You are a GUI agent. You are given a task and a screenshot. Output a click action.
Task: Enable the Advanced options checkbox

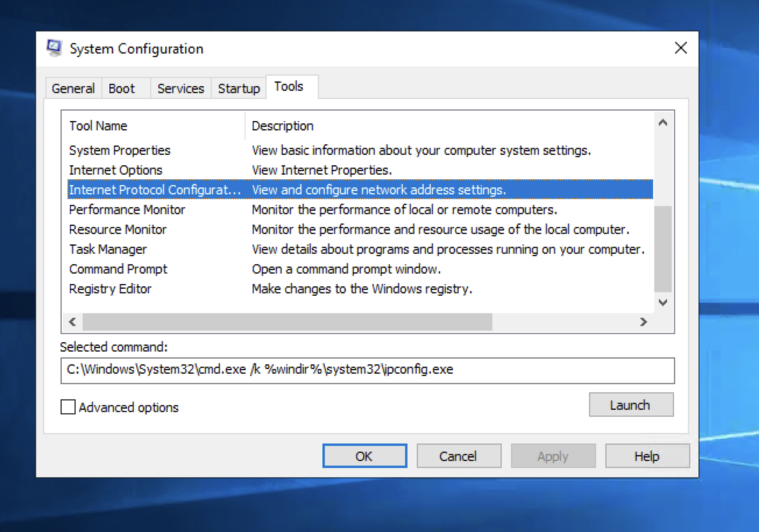click(x=68, y=407)
